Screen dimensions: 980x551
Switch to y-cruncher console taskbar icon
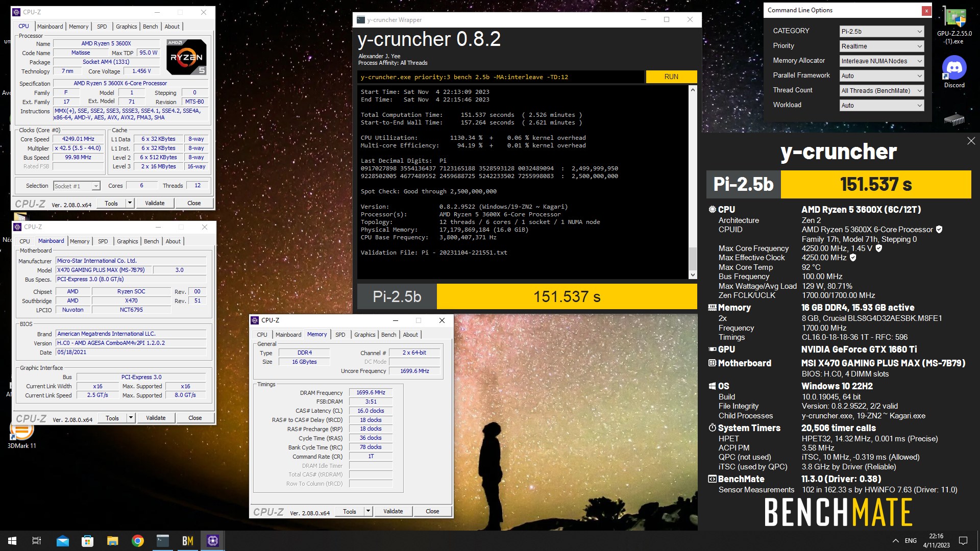[x=162, y=541]
